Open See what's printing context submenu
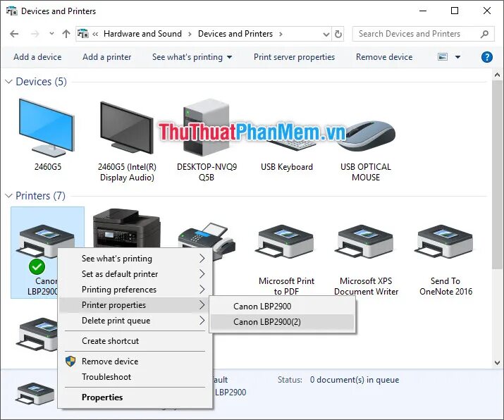The width and height of the screenshot is (504, 420). coord(135,259)
